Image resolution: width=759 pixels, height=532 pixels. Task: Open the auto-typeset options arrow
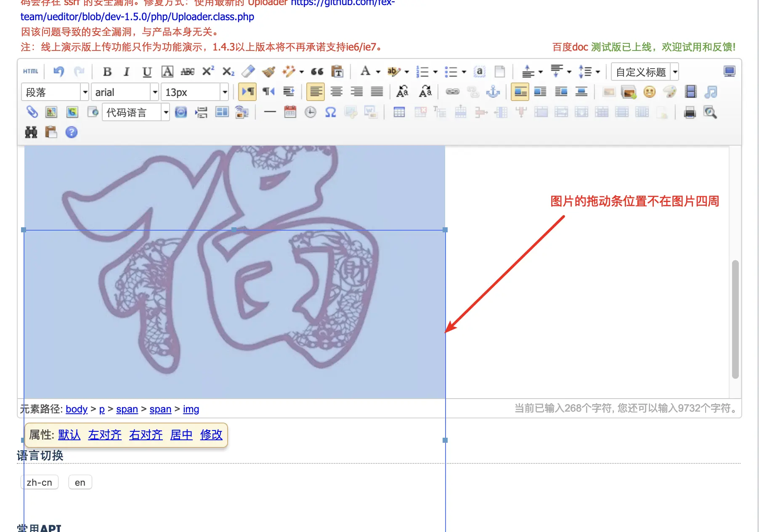[302, 72]
